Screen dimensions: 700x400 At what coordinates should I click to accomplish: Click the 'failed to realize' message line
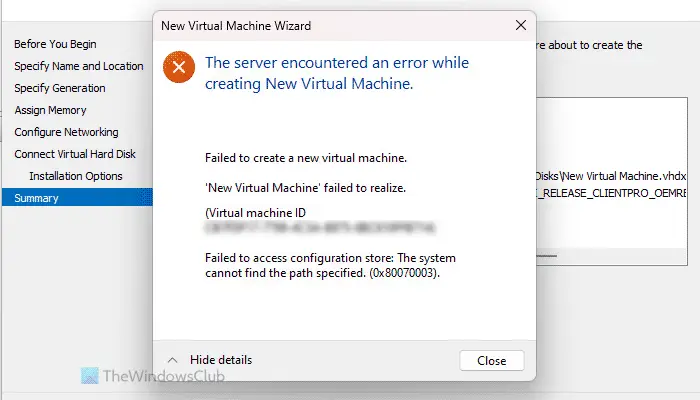click(305, 188)
